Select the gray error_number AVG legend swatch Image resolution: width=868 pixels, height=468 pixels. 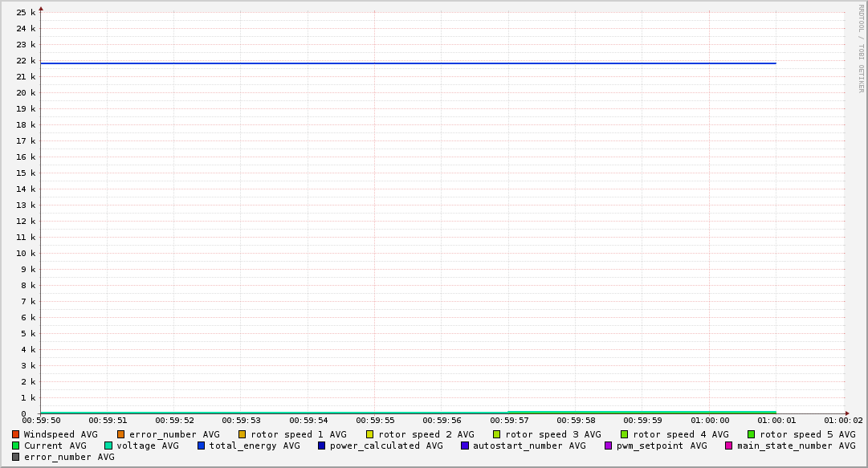[x=16, y=457]
